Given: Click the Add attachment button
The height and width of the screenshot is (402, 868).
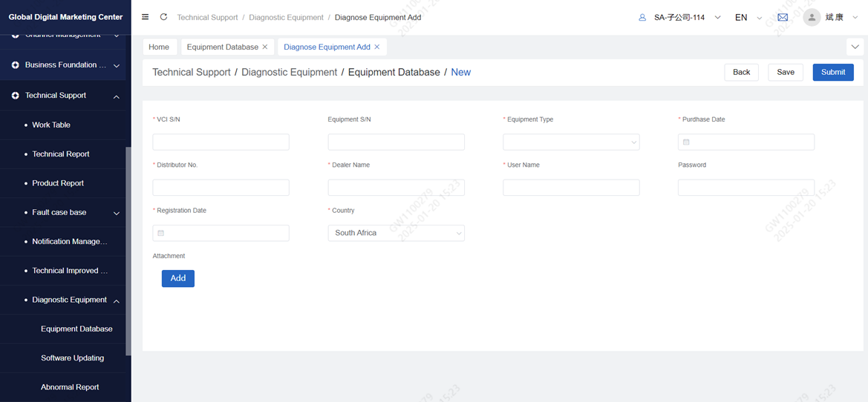Looking at the screenshot, I should 178,278.
